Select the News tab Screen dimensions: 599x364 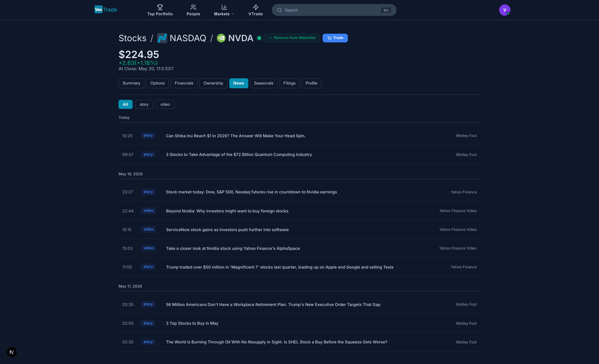[239, 83]
